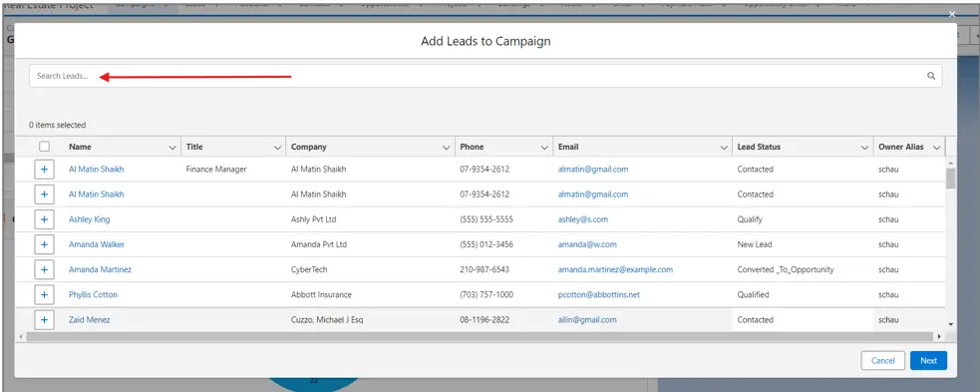Viewport: 980px width, 392px height.
Task: Open the Lead Status column dropdown menu
Action: tap(865, 148)
